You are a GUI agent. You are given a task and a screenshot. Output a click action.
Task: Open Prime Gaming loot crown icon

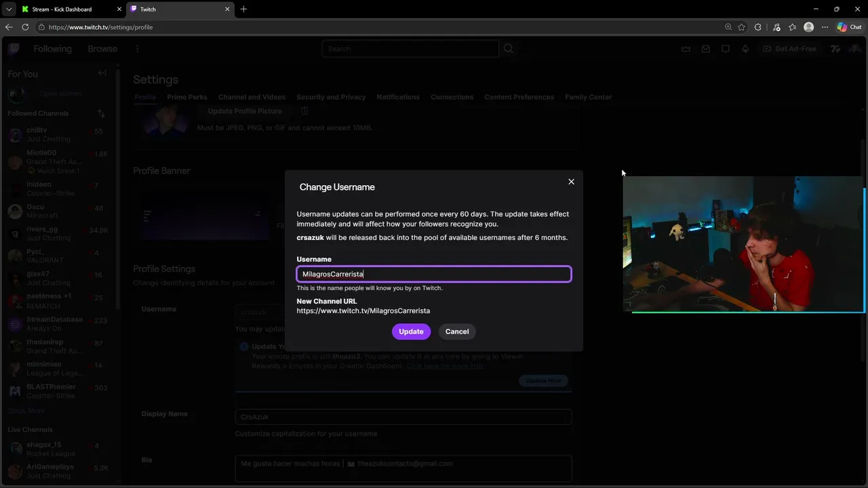click(686, 49)
